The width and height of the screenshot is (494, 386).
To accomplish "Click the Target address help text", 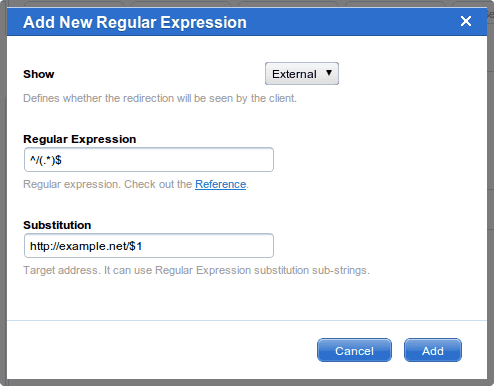I will pyautogui.click(x=196, y=270).
